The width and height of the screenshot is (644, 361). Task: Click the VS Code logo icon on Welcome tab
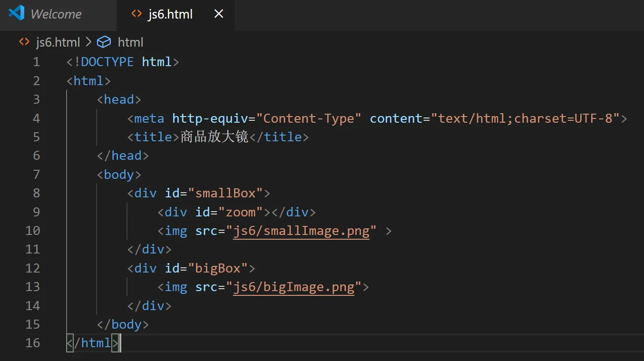[17, 13]
